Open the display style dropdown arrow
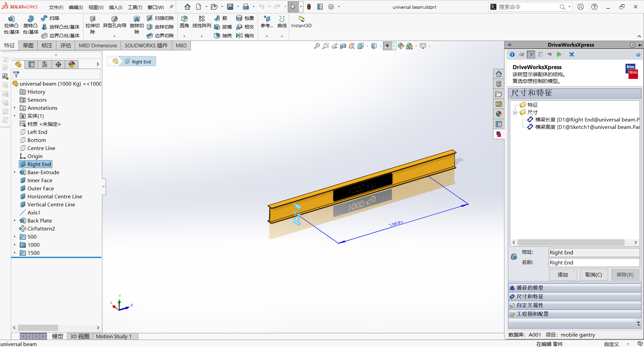Viewport: 644px width, 347px height. coord(380,46)
